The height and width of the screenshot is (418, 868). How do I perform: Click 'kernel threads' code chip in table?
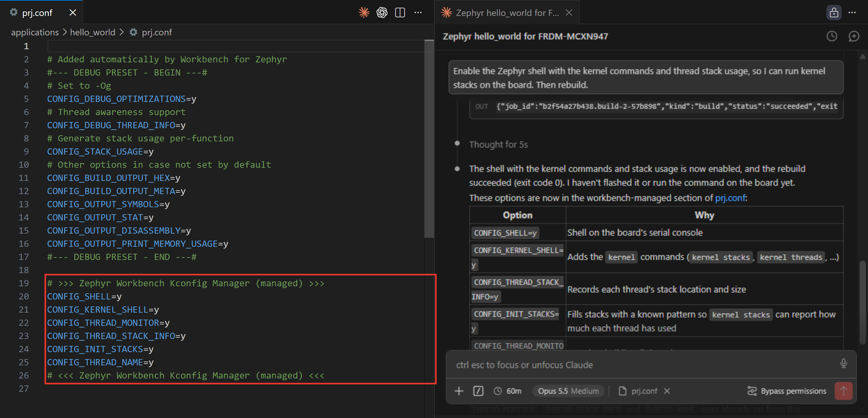tap(791, 257)
